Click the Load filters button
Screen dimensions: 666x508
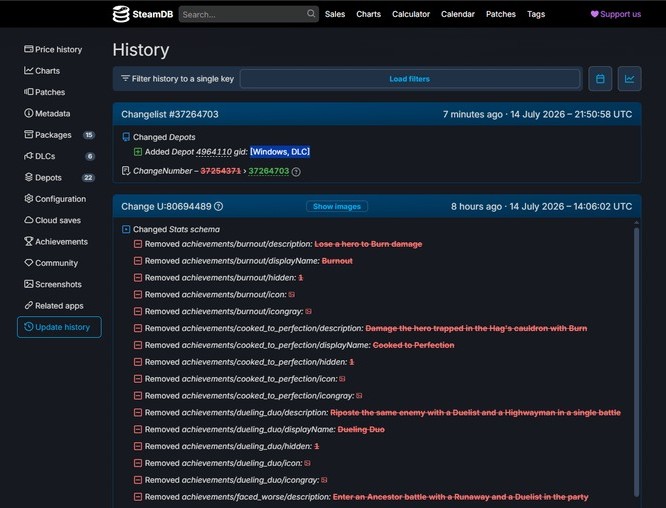(x=410, y=79)
